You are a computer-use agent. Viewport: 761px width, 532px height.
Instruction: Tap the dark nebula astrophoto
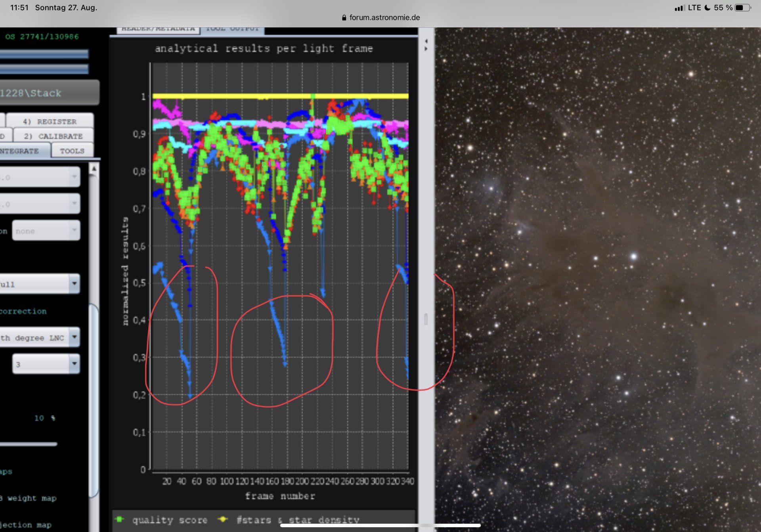click(x=598, y=279)
